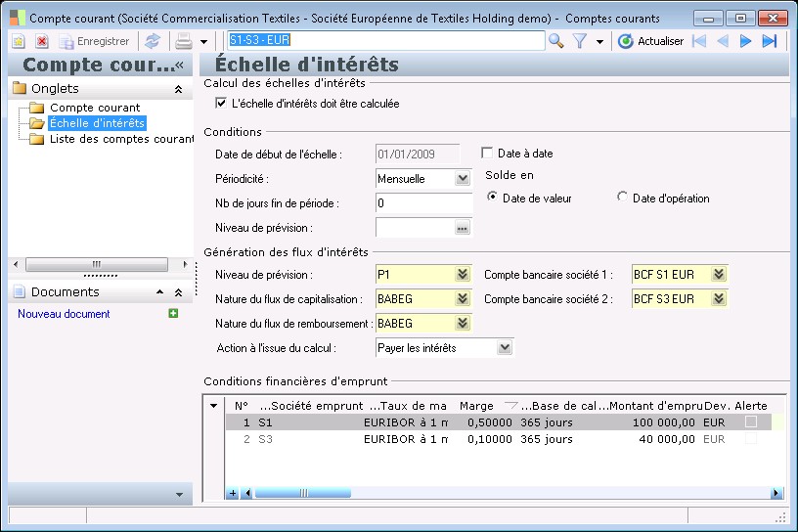Click the Nb de jours fin de période field
Screen dimensions: 798x532
(x=423, y=202)
